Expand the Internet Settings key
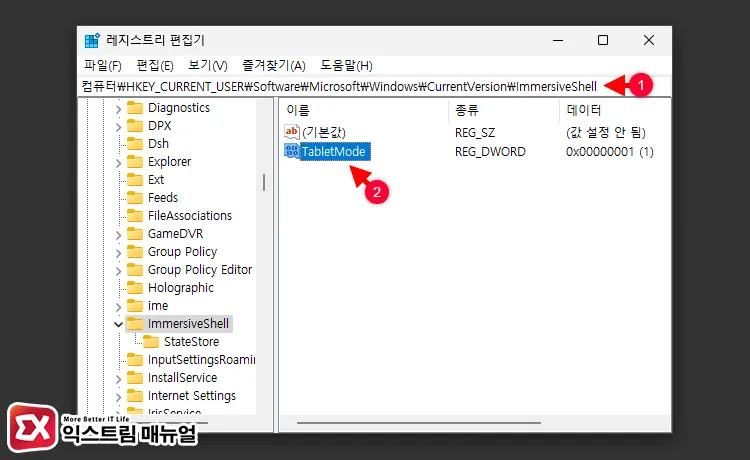The image size is (750, 460). (118, 397)
